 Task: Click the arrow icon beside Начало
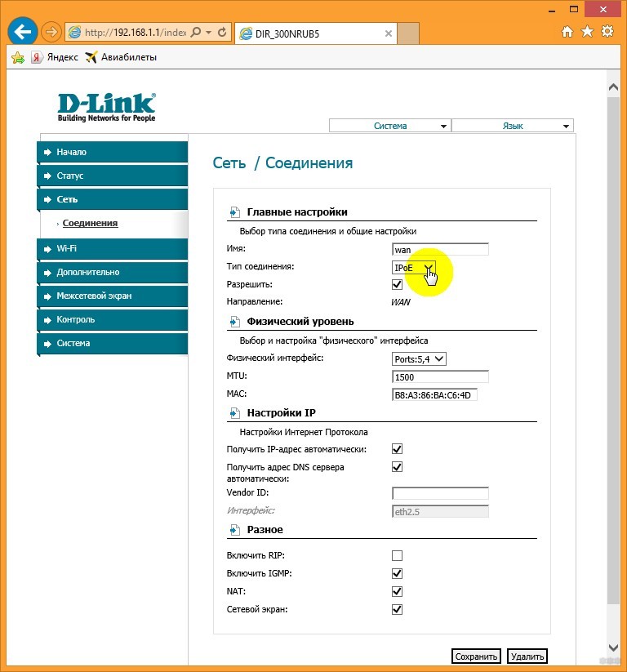point(47,153)
